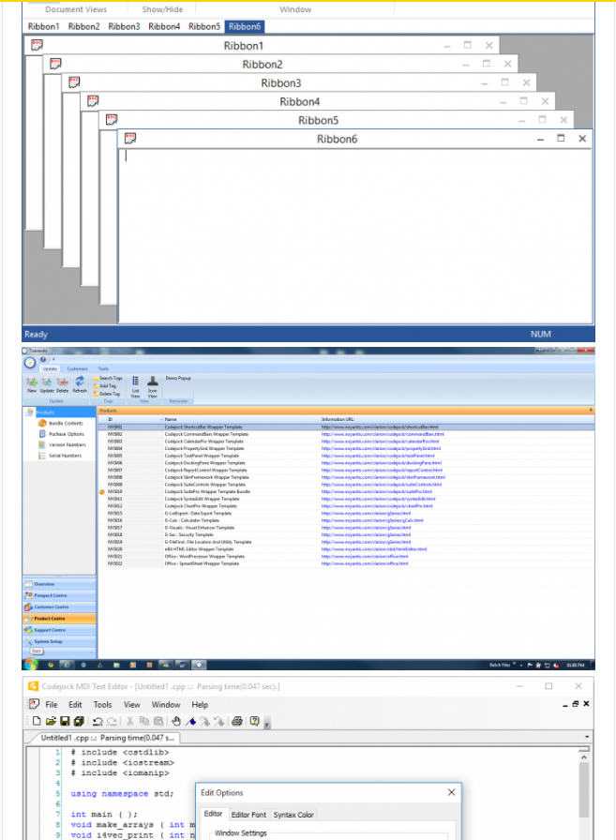Image resolution: width=616 pixels, height=840 pixels.
Task: Close the Edit Options dialog
Action: pos(452,792)
